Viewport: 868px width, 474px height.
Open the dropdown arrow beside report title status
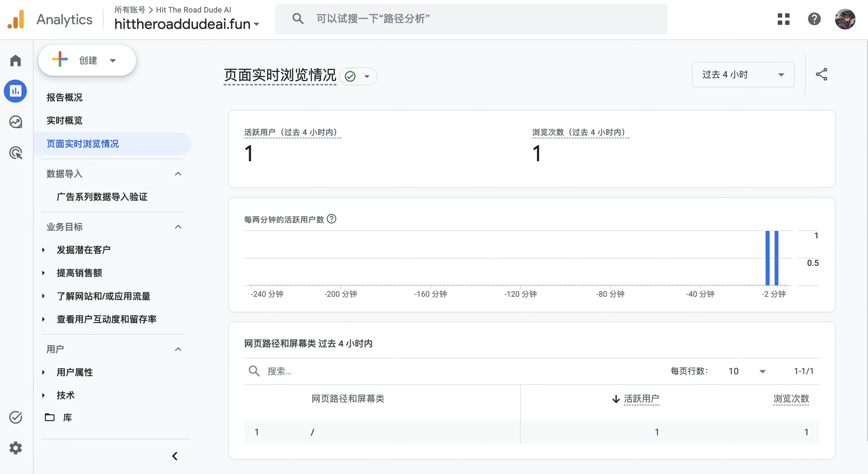click(367, 77)
